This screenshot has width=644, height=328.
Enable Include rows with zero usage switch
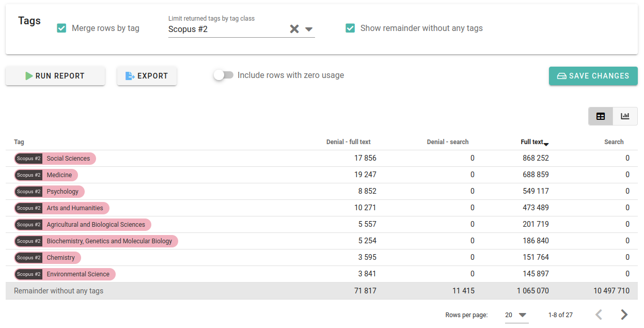[224, 75]
